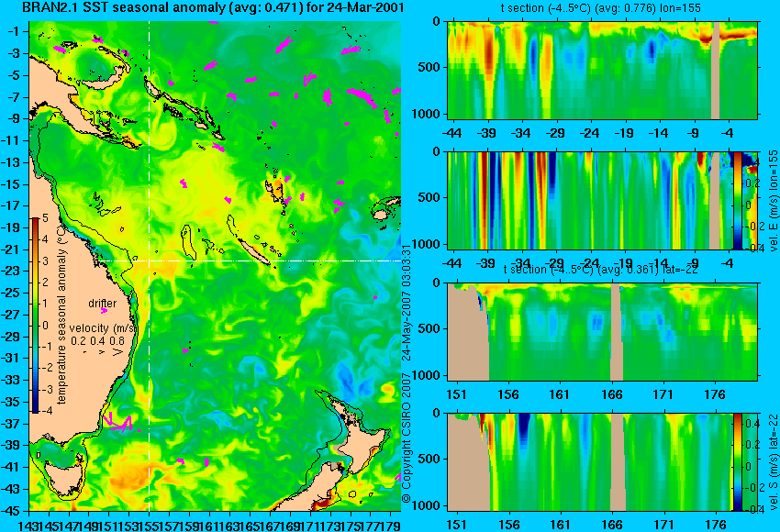Click the 151 longitude tick under the southward velocity section
Screen dimensions: 780x532
(457, 525)
